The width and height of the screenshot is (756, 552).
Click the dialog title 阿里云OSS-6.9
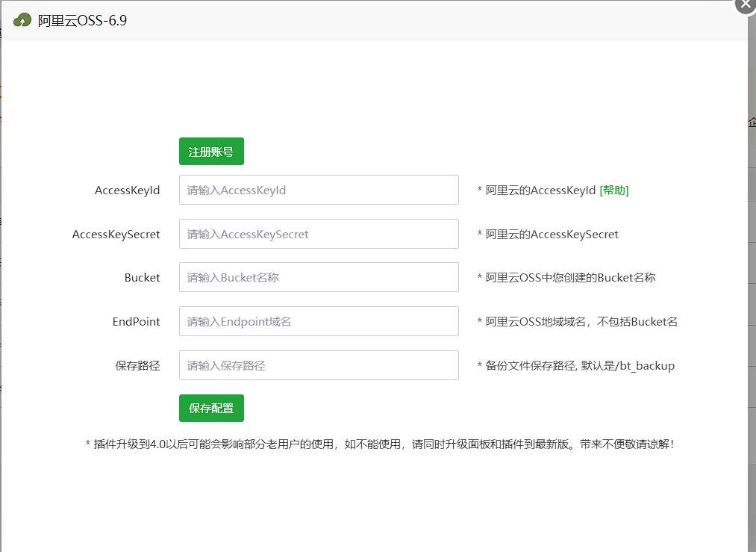click(82, 20)
